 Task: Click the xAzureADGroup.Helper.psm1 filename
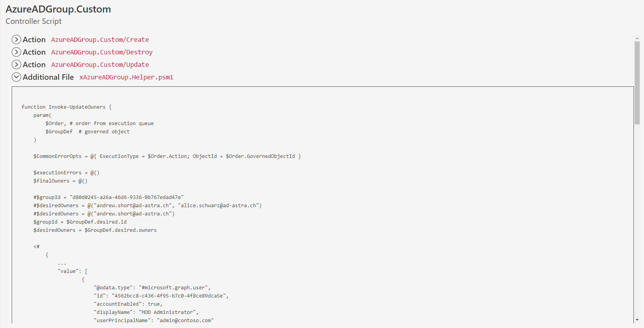(126, 77)
